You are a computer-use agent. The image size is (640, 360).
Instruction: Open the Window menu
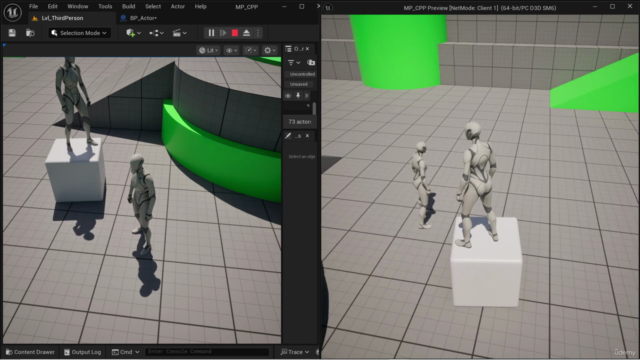(x=78, y=7)
